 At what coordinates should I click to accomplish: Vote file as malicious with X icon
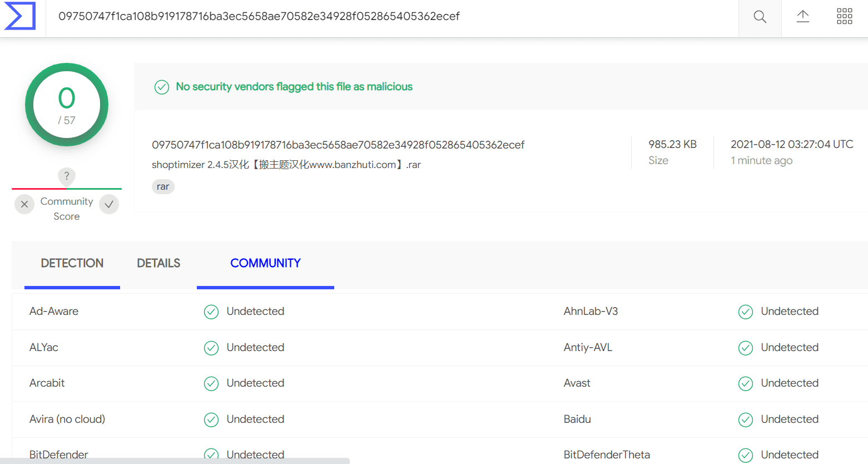pos(24,204)
